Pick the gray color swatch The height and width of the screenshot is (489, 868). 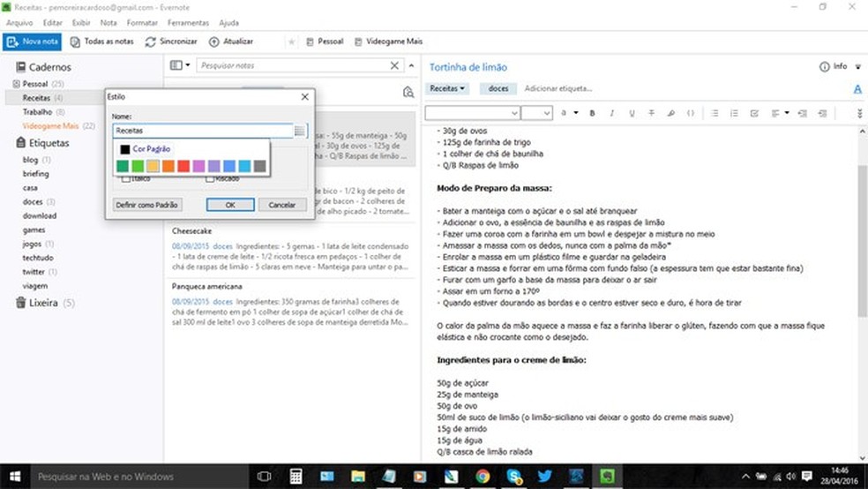(259, 166)
